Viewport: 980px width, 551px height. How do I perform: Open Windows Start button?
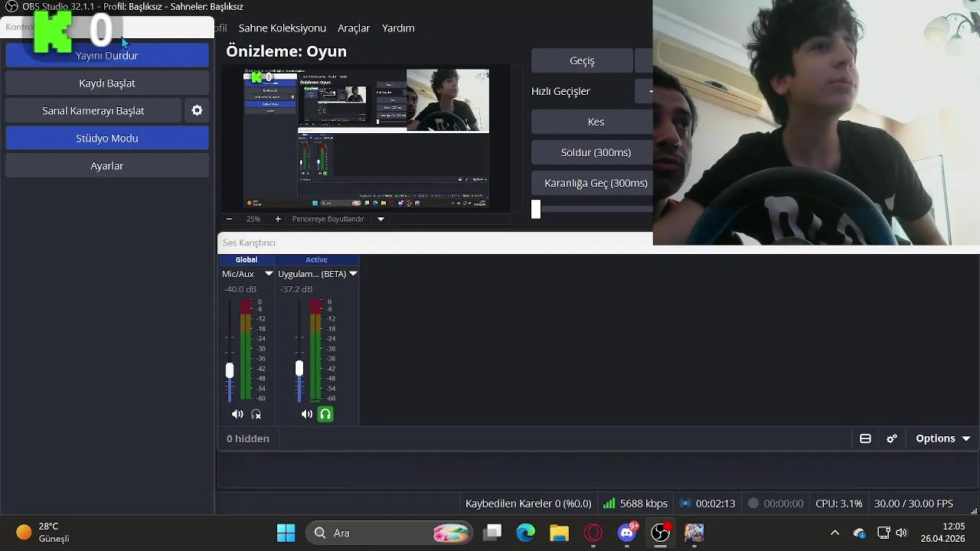pos(286,533)
